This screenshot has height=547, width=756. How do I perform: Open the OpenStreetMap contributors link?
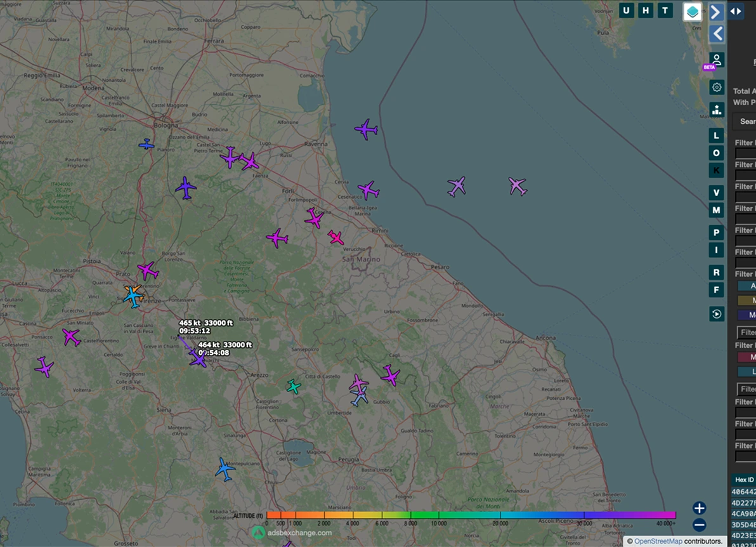658,540
